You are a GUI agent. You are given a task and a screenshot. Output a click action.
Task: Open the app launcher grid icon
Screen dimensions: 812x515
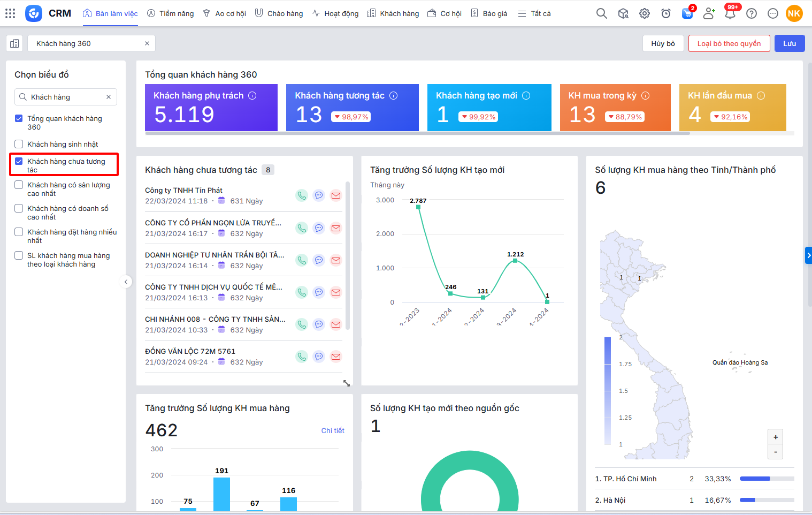point(10,13)
